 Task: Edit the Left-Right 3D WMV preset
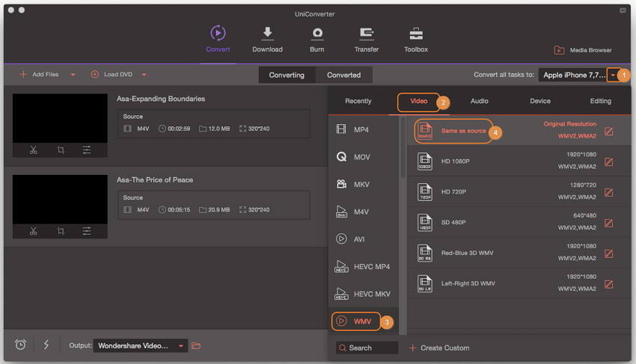pos(609,284)
